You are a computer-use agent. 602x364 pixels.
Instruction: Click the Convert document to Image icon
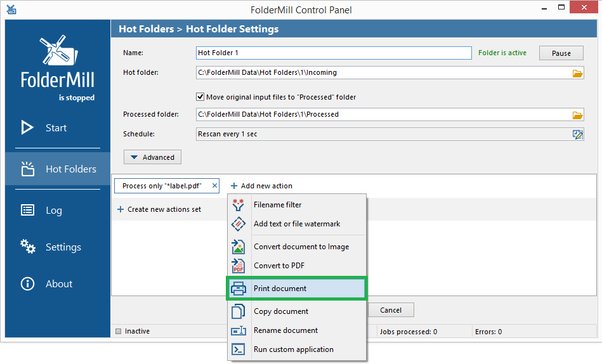coord(238,247)
